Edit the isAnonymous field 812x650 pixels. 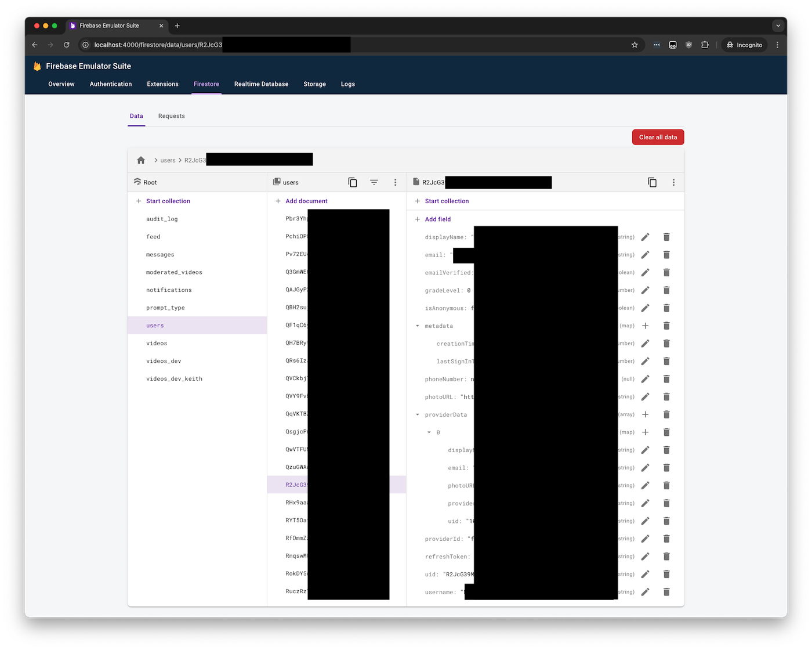(x=646, y=308)
